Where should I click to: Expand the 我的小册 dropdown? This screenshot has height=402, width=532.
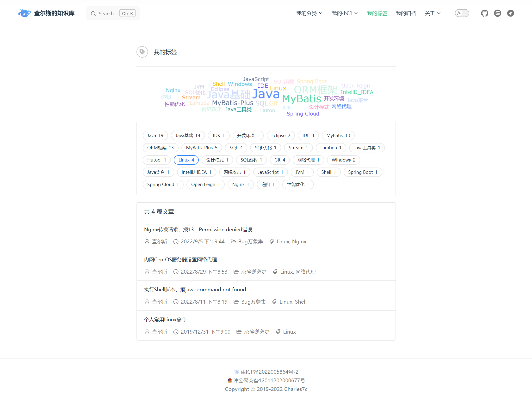(x=344, y=13)
